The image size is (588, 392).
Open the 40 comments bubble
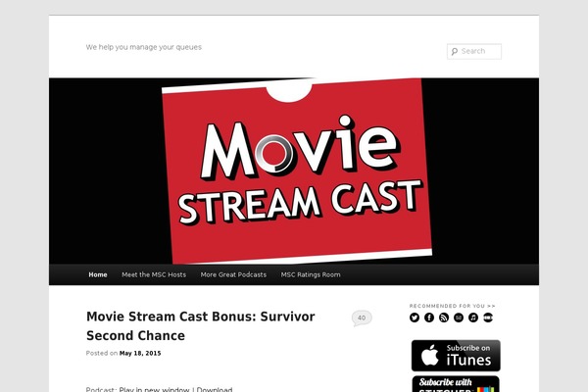[362, 318]
